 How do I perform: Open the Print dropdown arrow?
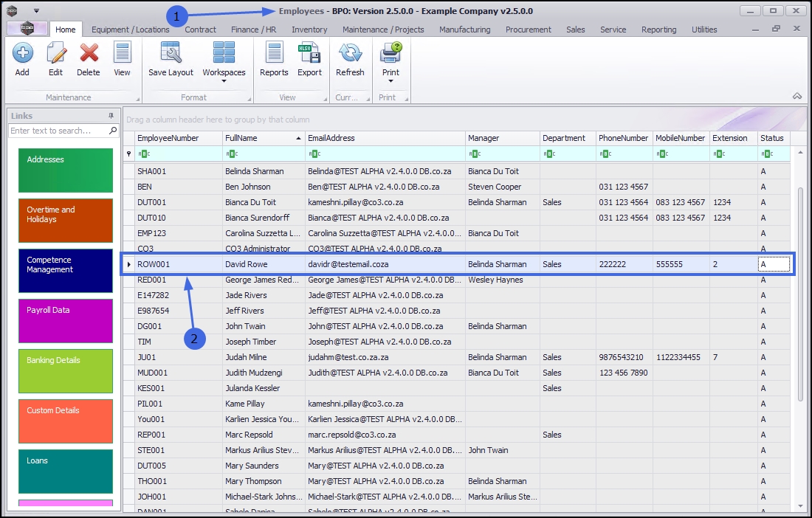point(390,81)
